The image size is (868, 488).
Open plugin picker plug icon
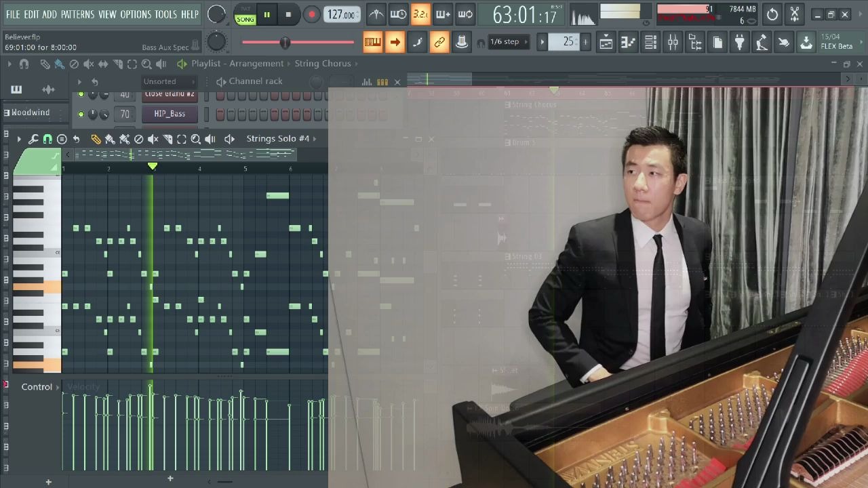740,43
